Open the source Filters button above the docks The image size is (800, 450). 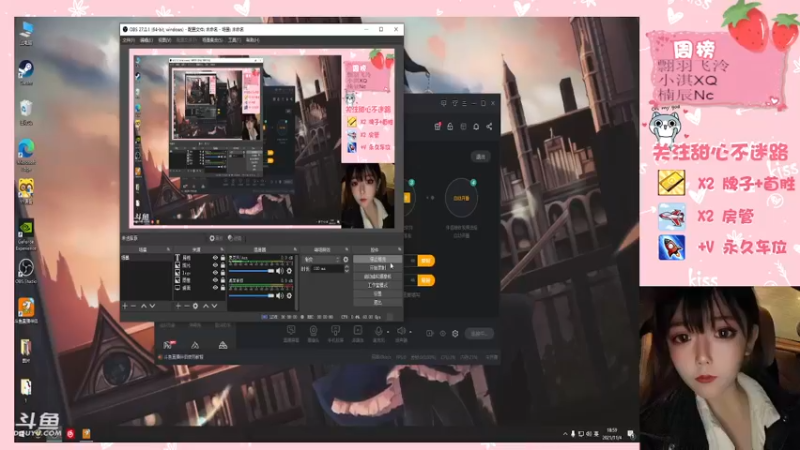pyautogui.click(x=235, y=238)
